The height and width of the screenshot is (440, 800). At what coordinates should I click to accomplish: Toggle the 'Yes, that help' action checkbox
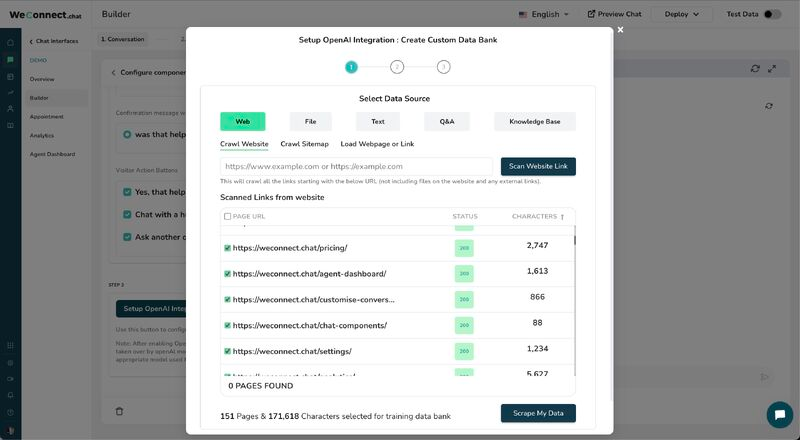coord(127,192)
